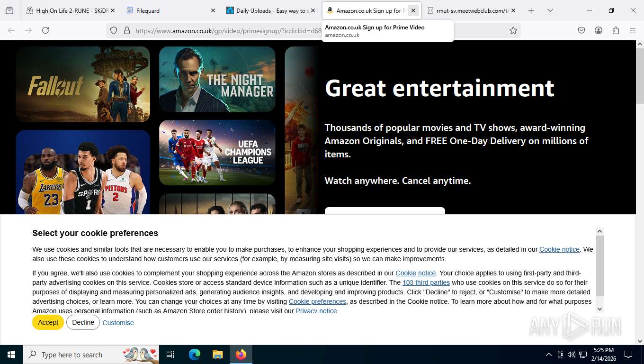Open Save to Pocket icon
The width and height of the screenshot is (644, 364).
click(x=581, y=30)
